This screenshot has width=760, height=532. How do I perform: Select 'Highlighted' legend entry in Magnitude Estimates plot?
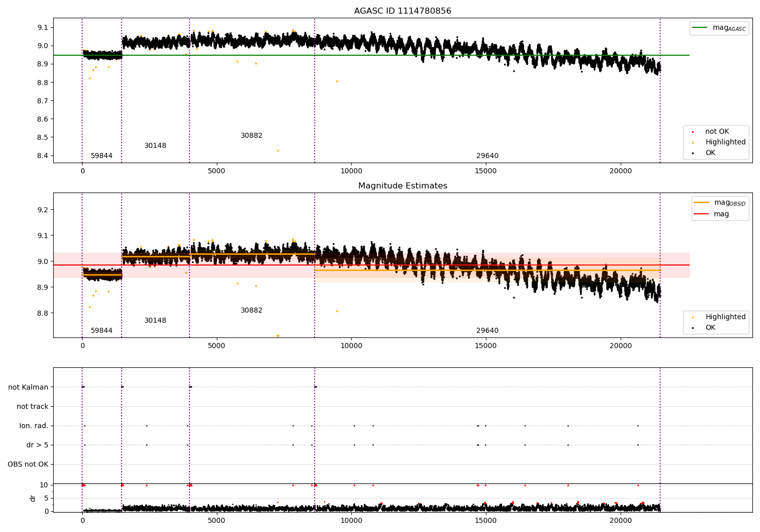pos(726,317)
